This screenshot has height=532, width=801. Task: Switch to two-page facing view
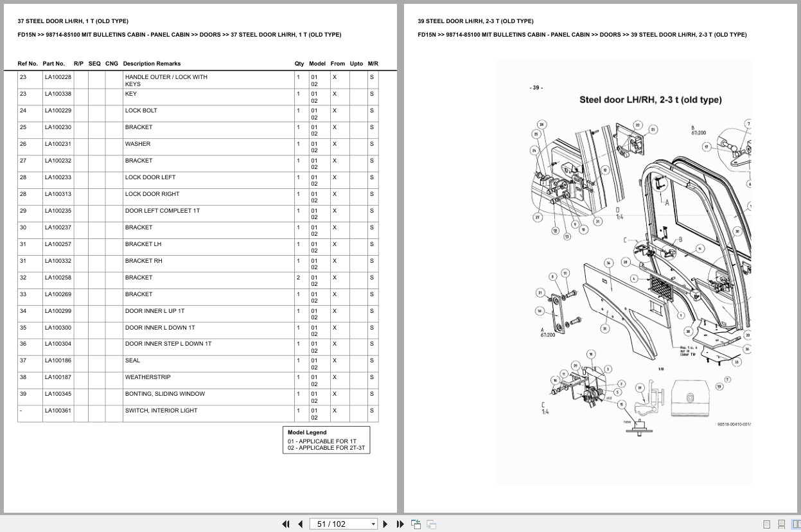pyautogui.click(x=796, y=524)
